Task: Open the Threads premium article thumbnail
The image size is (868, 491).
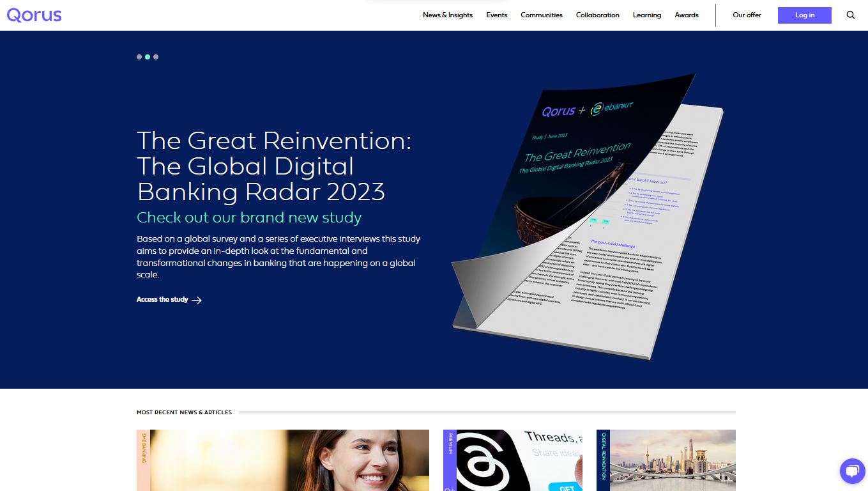Action: 519,460
